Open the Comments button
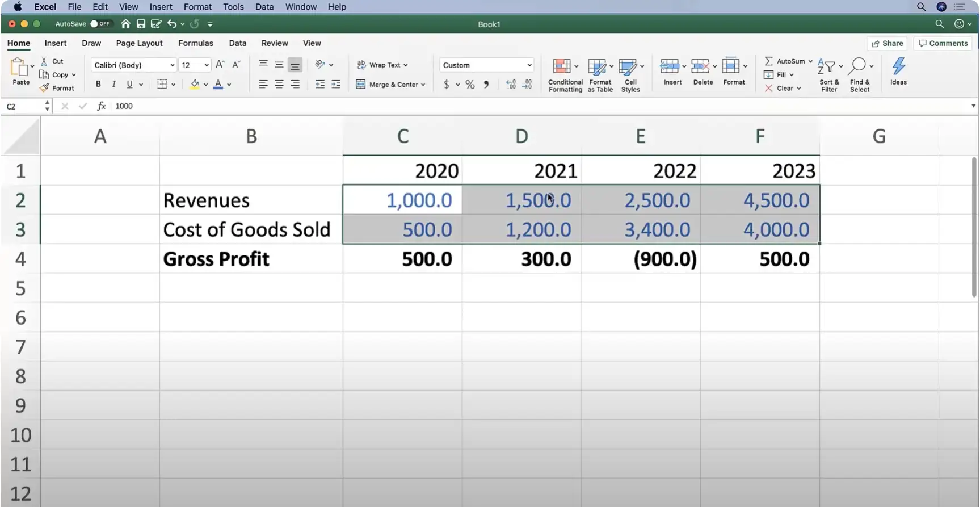Screen dimensions: 980x507 click(x=943, y=43)
